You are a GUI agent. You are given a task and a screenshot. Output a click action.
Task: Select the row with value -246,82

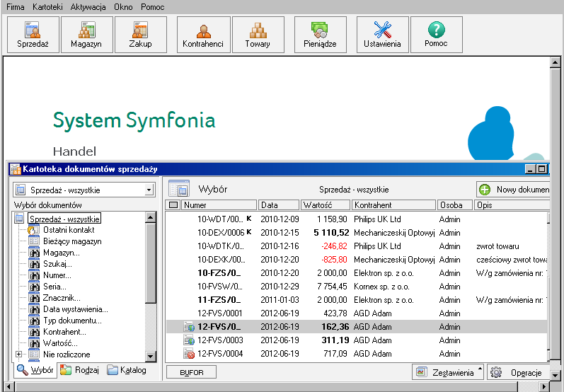tap(356, 246)
